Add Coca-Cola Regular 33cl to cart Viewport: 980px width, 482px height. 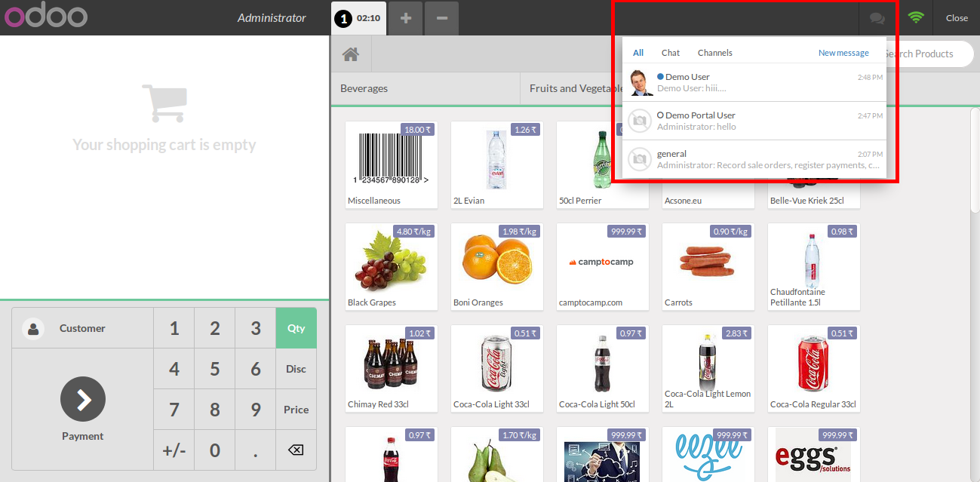click(x=813, y=368)
